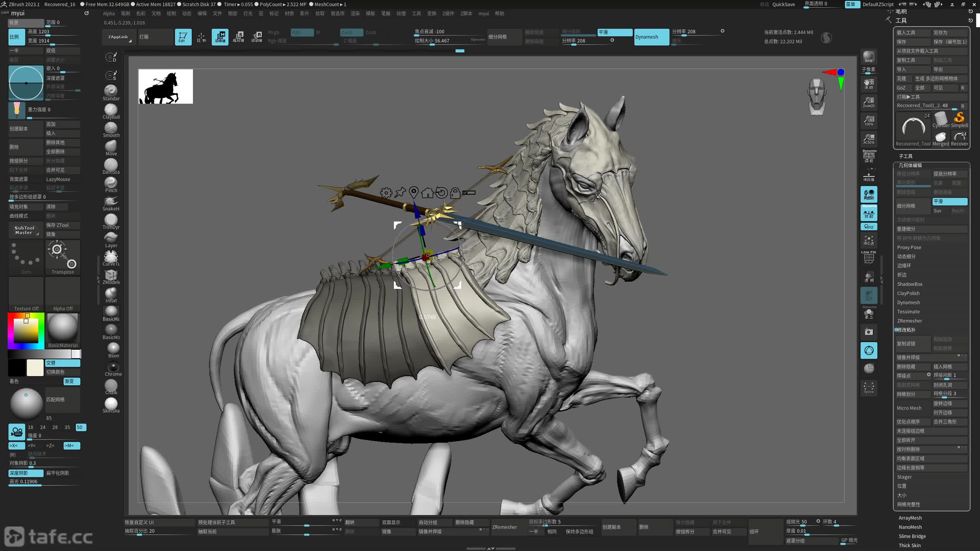Viewport: 980px width, 551px height.
Task: Expand the ZRemesher section
Action: pos(910,321)
